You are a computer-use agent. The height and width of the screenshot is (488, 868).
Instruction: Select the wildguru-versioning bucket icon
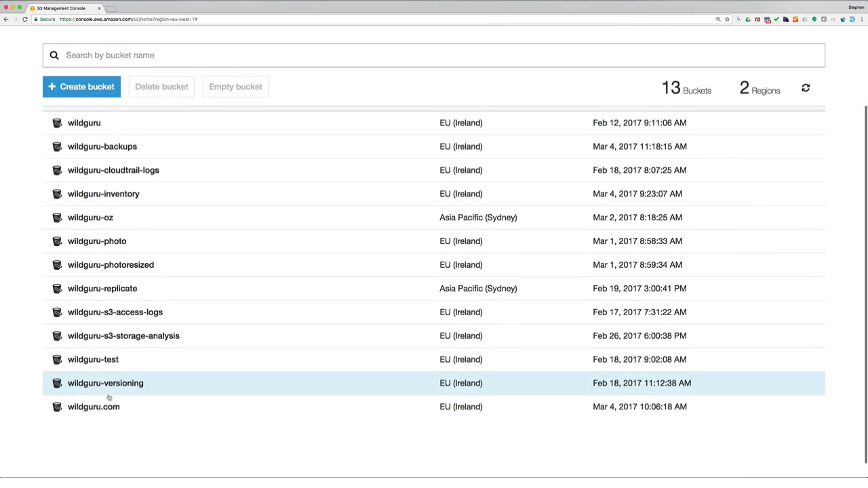click(57, 384)
